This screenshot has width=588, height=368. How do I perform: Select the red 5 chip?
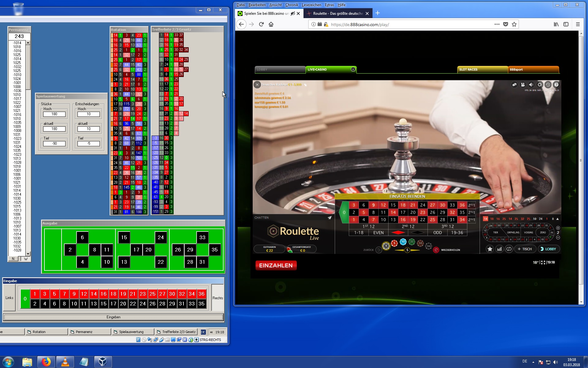[x=394, y=243]
